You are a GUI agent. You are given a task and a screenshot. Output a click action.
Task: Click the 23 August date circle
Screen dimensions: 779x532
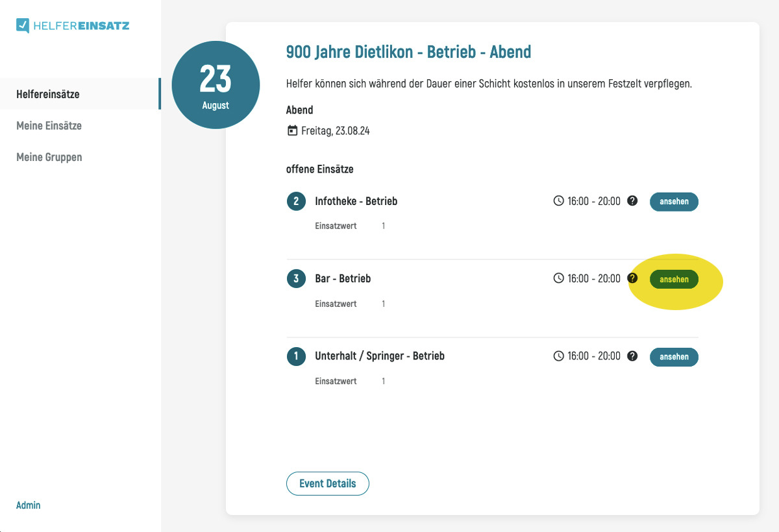pos(216,86)
